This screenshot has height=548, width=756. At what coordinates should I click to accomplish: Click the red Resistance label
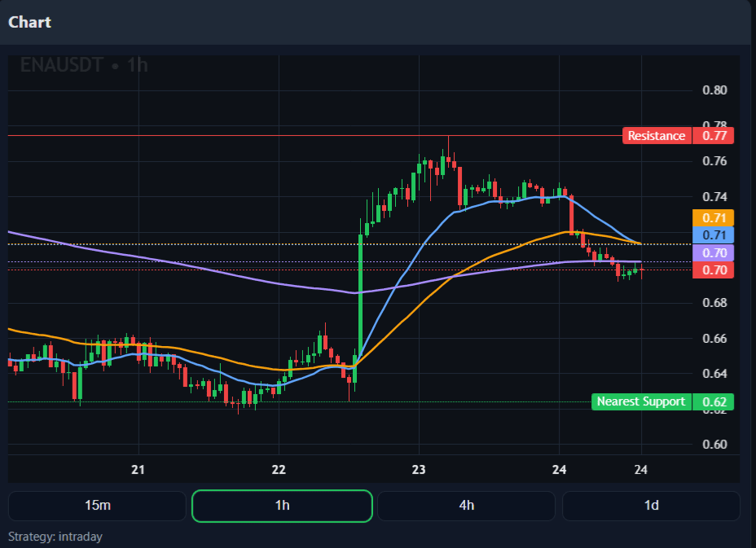[x=657, y=136]
